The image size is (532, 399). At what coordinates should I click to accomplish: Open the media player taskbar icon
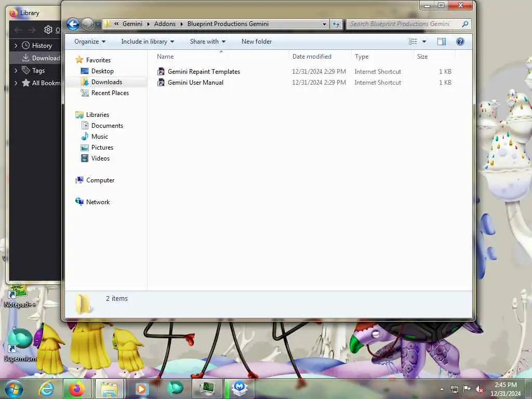point(142,389)
